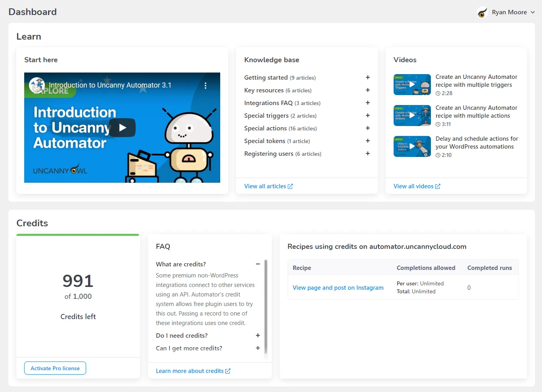Click the Uncanny Owl channel avatar on video
Viewport: 542px width, 392px height.
click(x=37, y=85)
